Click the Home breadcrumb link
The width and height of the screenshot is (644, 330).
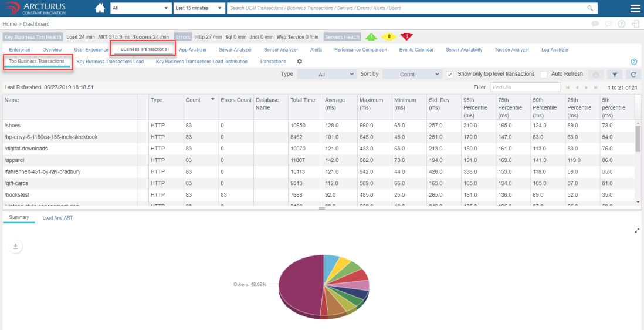(9, 24)
